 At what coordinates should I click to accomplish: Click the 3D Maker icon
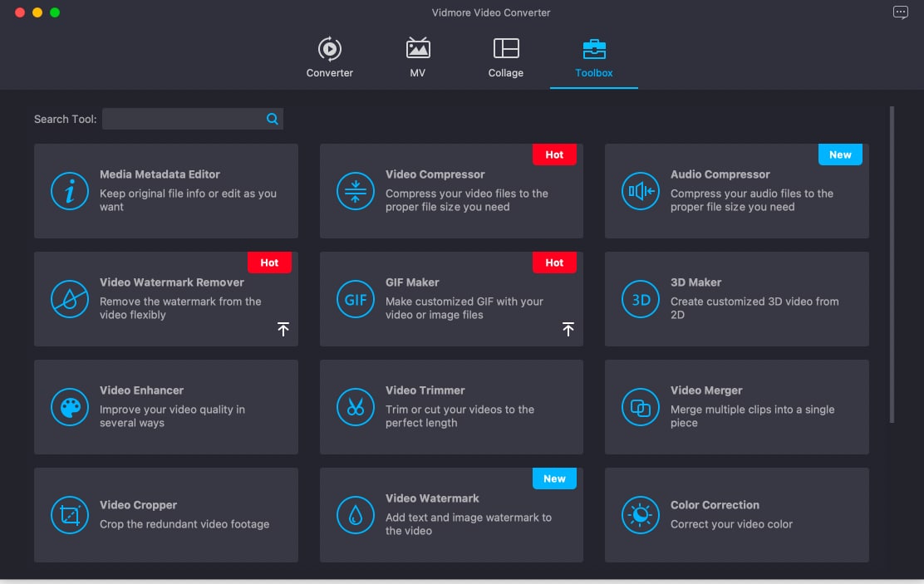[641, 299]
